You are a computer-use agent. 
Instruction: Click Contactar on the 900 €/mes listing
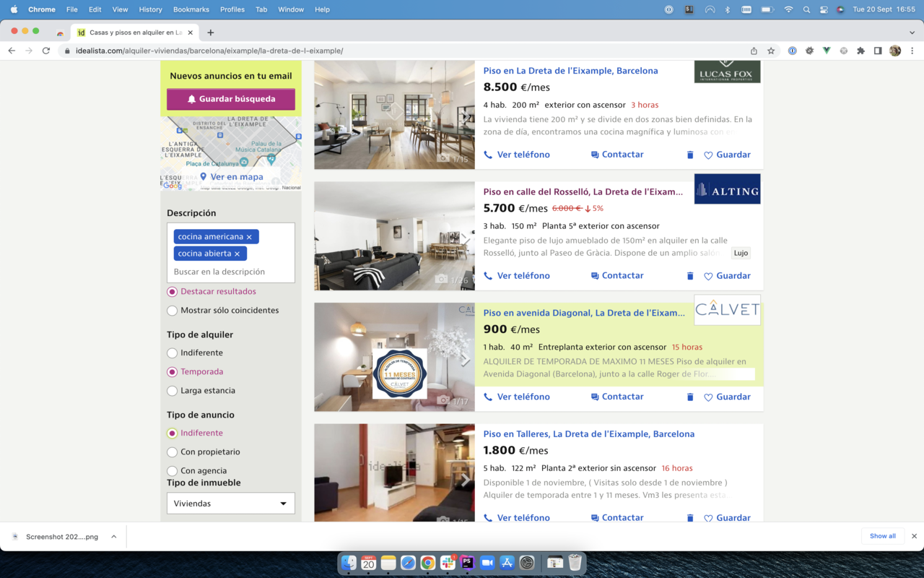click(617, 397)
